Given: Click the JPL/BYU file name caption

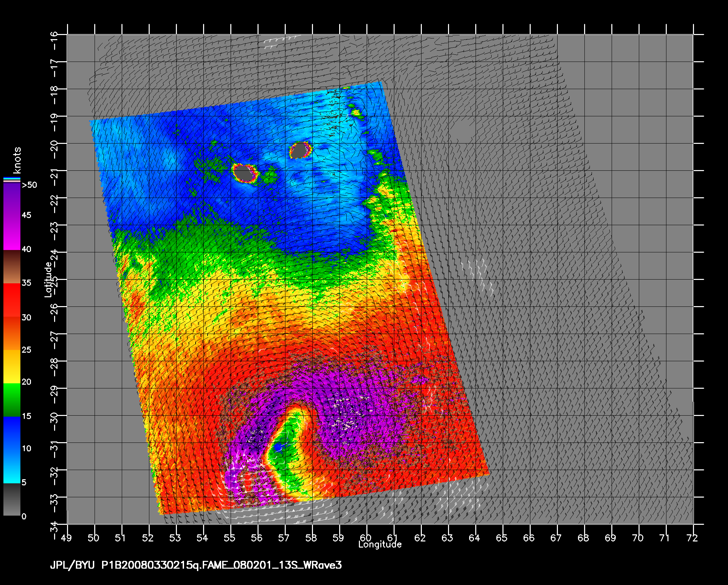Looking at the screenshot, I should pos(196,565).
